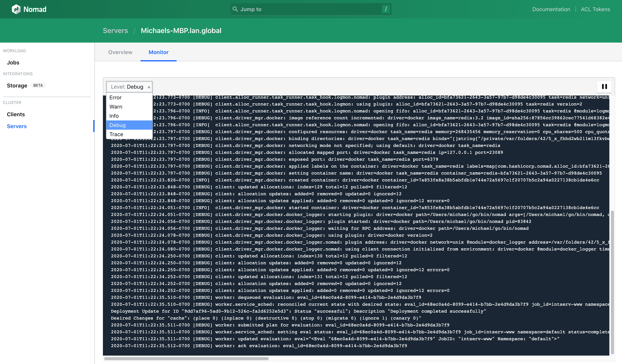Click the horizontal log scrollbar
The width and height of the screenshot is (622, 364).
click(x=186, y=358)
